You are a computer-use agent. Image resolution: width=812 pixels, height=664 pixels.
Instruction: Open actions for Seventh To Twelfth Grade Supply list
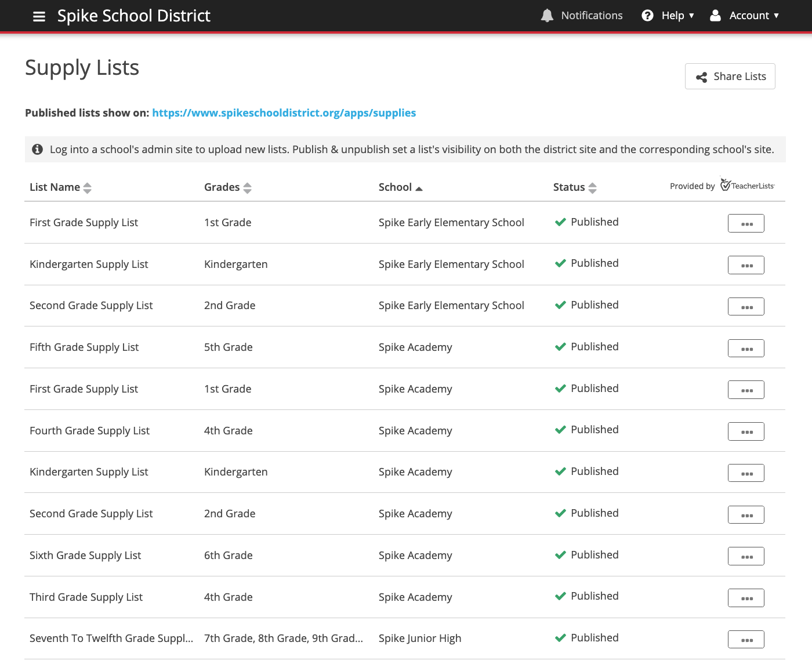pos(746,639)
